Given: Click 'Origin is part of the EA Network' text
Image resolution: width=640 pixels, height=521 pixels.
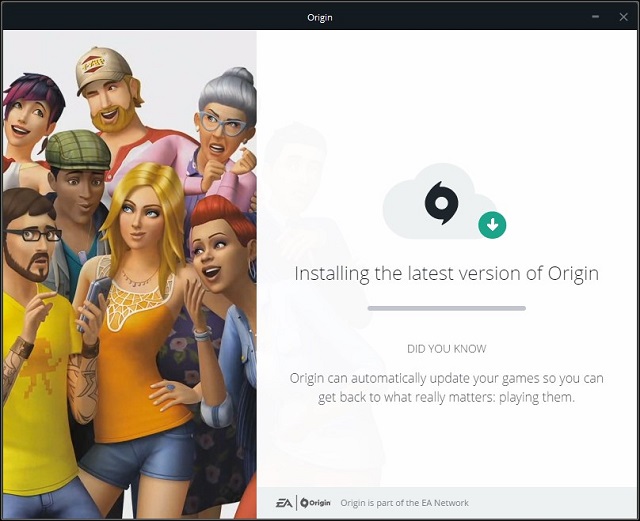Looking at the screenshot, I should coord(404,503).
